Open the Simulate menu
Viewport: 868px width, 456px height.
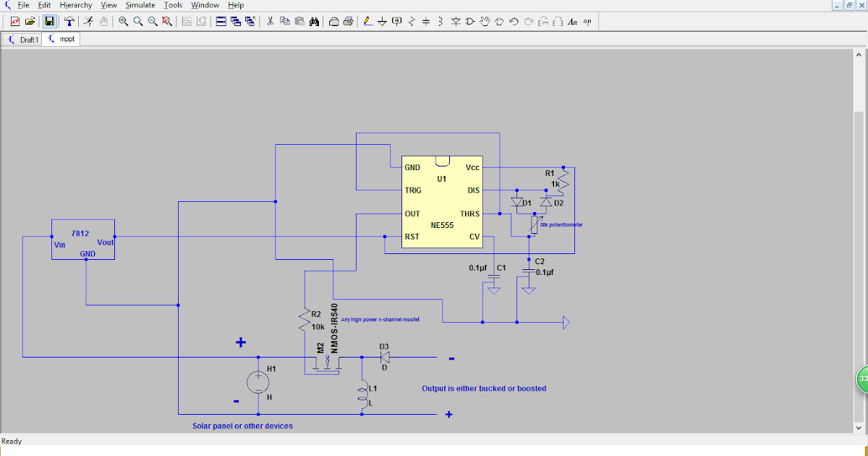140,5
